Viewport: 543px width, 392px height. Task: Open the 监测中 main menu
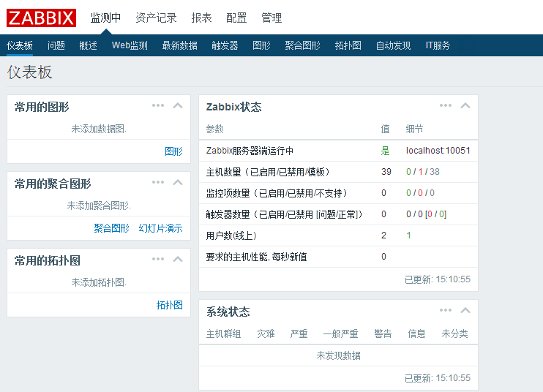coord(105,18)
